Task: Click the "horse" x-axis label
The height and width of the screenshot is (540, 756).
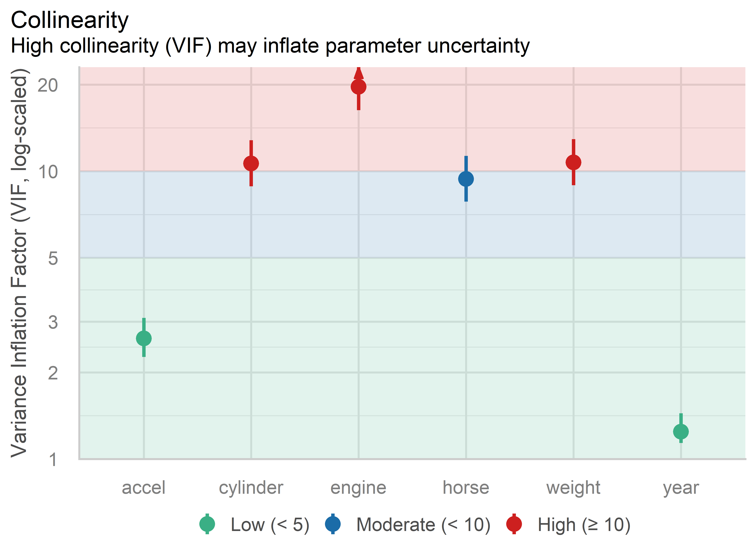Action: tap(466, 488)
